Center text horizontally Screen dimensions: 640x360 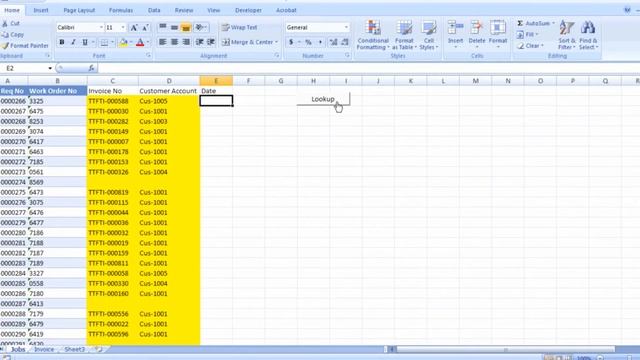(174, 42)
